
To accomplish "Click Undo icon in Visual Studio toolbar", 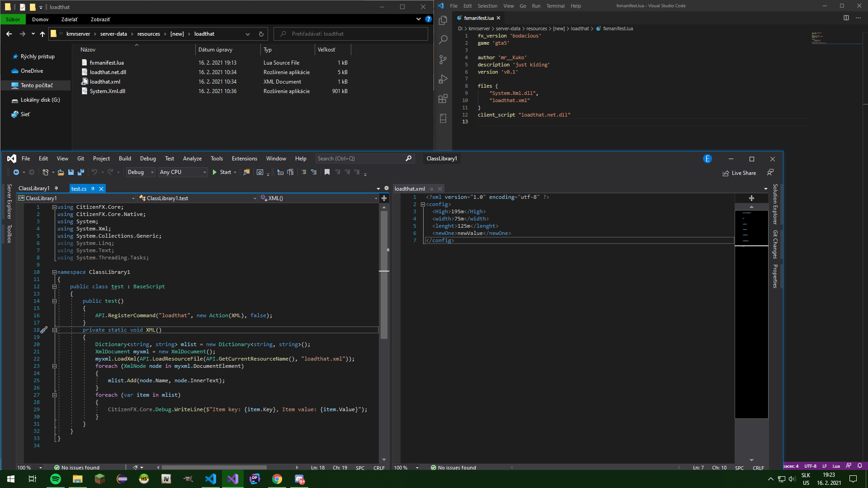I will 94,172.
